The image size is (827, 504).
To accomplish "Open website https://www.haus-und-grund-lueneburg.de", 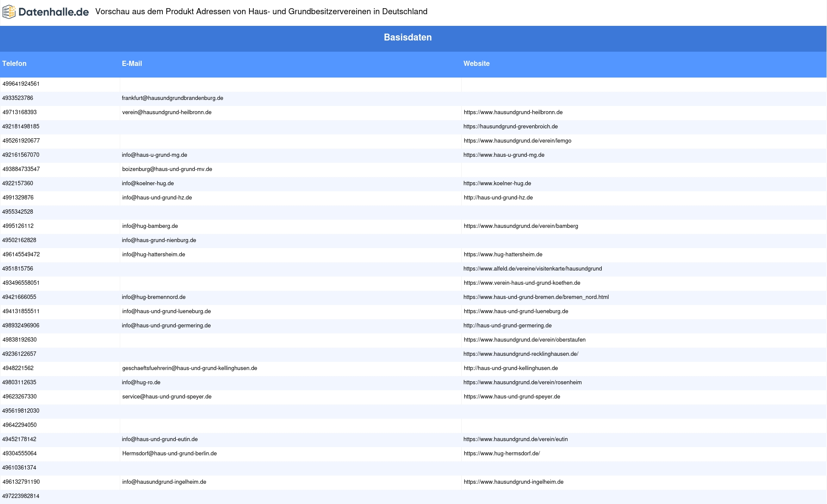I will point(516,311).
